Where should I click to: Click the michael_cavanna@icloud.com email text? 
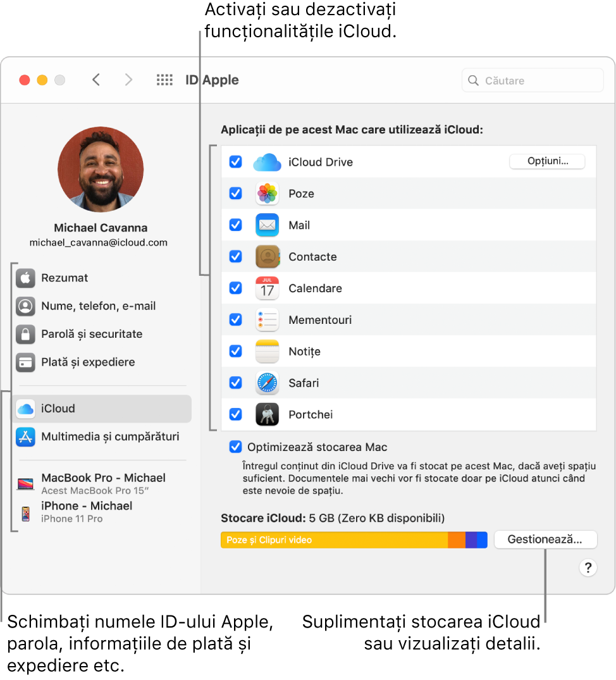point(99,243)
